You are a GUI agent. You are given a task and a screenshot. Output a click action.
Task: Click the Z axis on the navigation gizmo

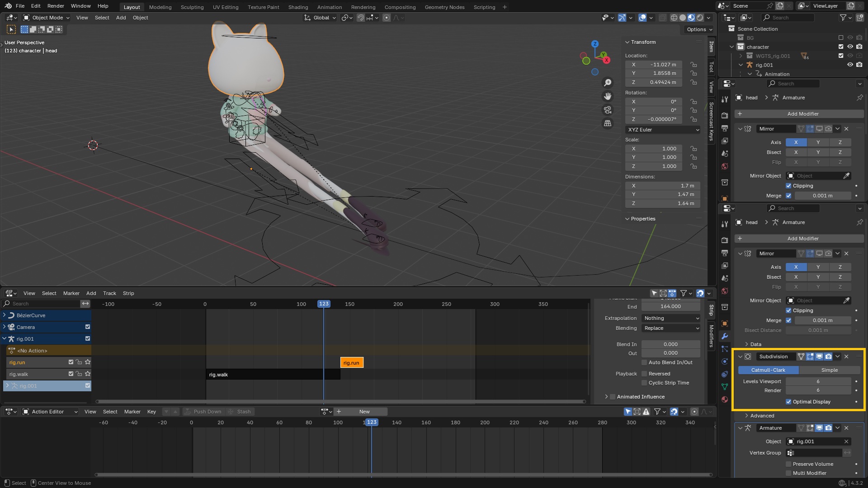coord(595,44)
